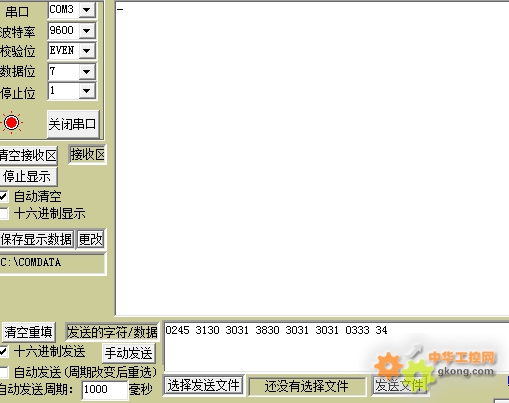Expand the 9600 baud rate dropdown
This screenshot has height=403, width=509.
(87, 31)
